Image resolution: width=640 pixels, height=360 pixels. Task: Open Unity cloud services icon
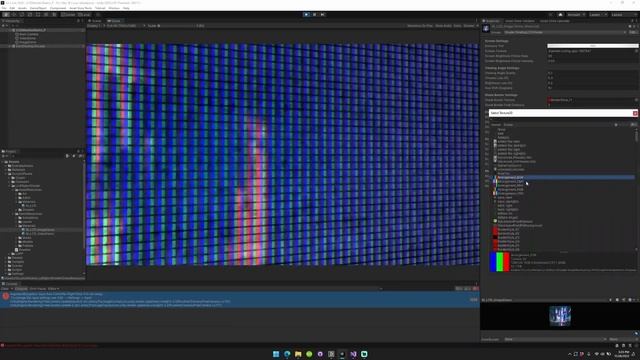[560, 14]
